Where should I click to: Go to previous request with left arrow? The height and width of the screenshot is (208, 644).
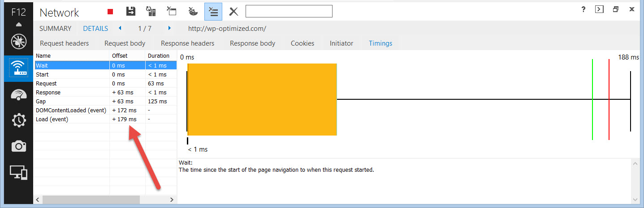coord(120,28)
